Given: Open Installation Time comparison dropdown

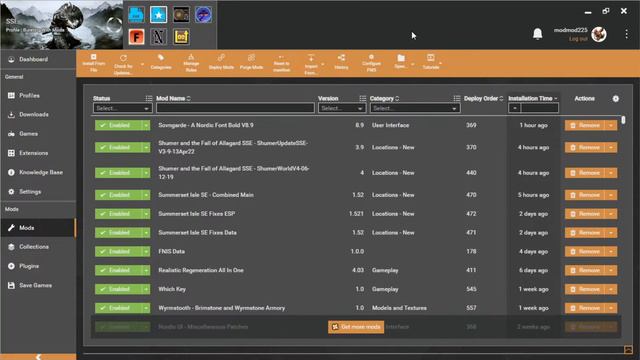Looking at the screenshot, I should [514, 108].
